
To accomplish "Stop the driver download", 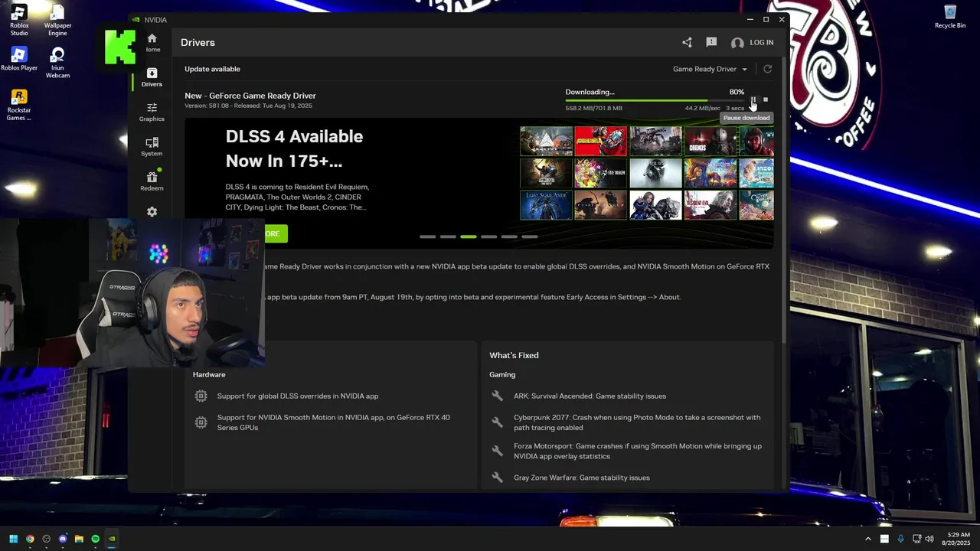I will [766, 99].
